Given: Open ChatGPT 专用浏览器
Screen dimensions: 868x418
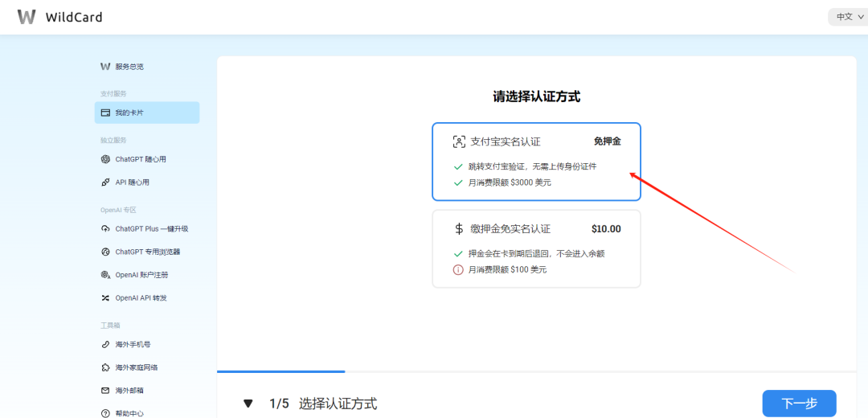Looking at the screenshot, I should [147, 252].
